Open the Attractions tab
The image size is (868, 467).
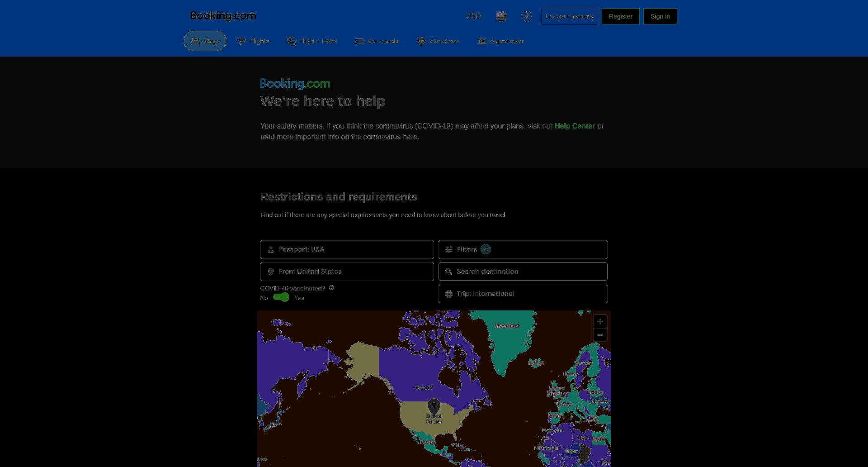[438, 41]
